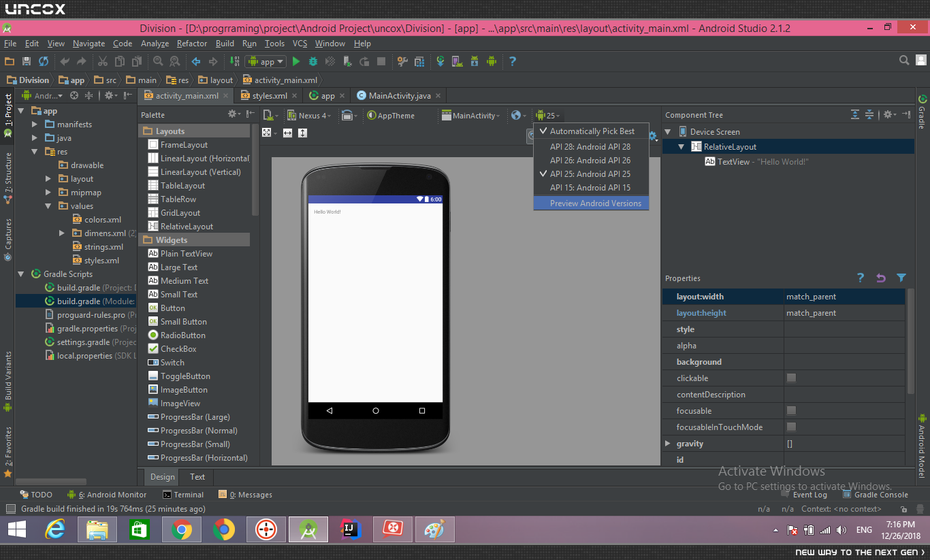Click the Properties filter funnel icon
Image resolution: width=930 pixels, height=560 pixels.
click(901, 278)
